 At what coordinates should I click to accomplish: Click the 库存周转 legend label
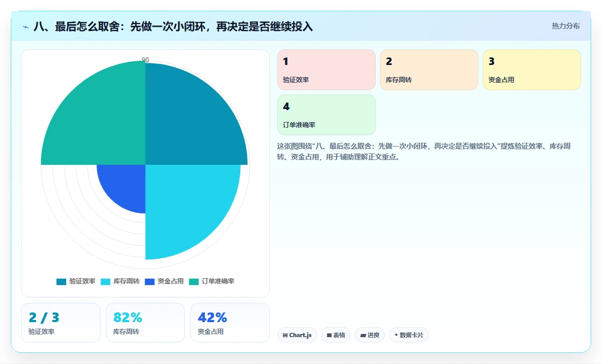click(x=126, y=281)
